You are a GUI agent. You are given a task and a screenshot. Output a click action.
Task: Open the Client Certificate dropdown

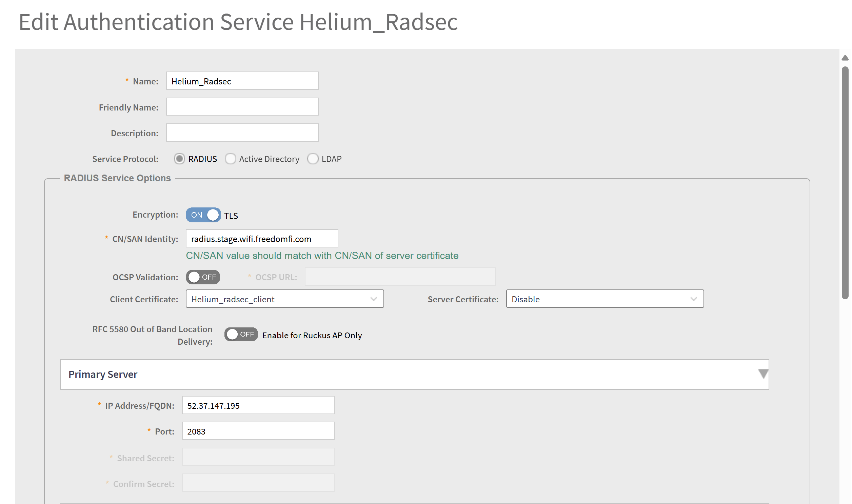point(284,299)
